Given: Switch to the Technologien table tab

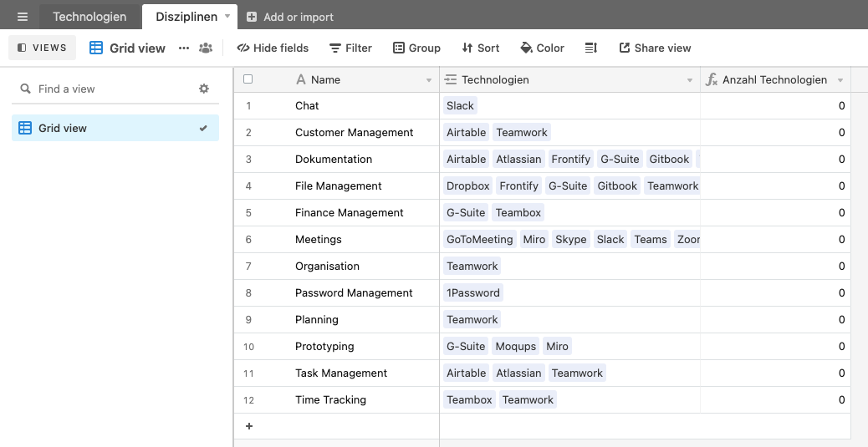Looking at the screenshot, I should tap(89, 17).
